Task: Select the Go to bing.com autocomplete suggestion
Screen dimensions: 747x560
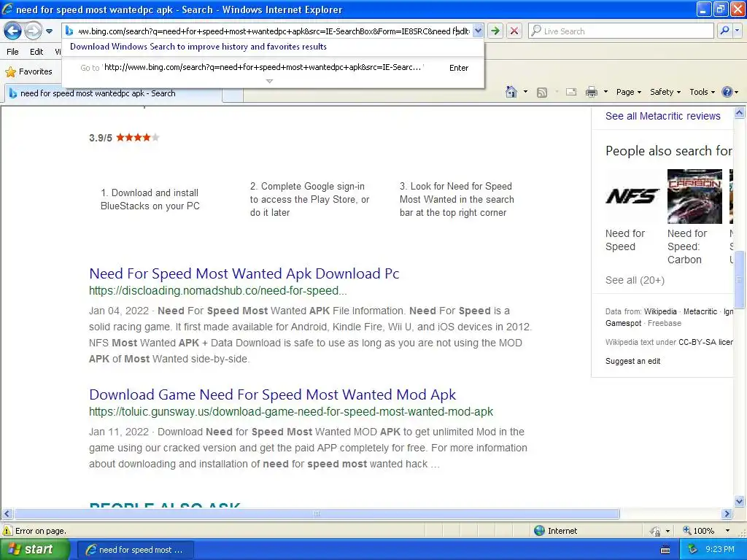Action: (273, 68)
